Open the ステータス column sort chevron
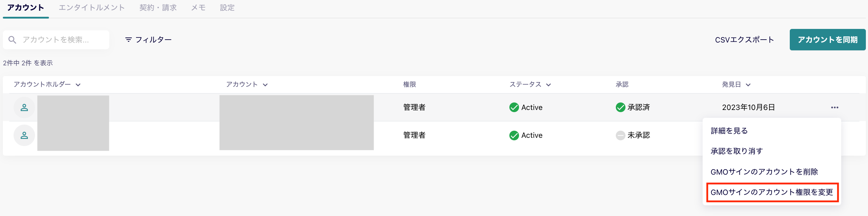Viewport: 868px width, 216px height. point(549,85)
